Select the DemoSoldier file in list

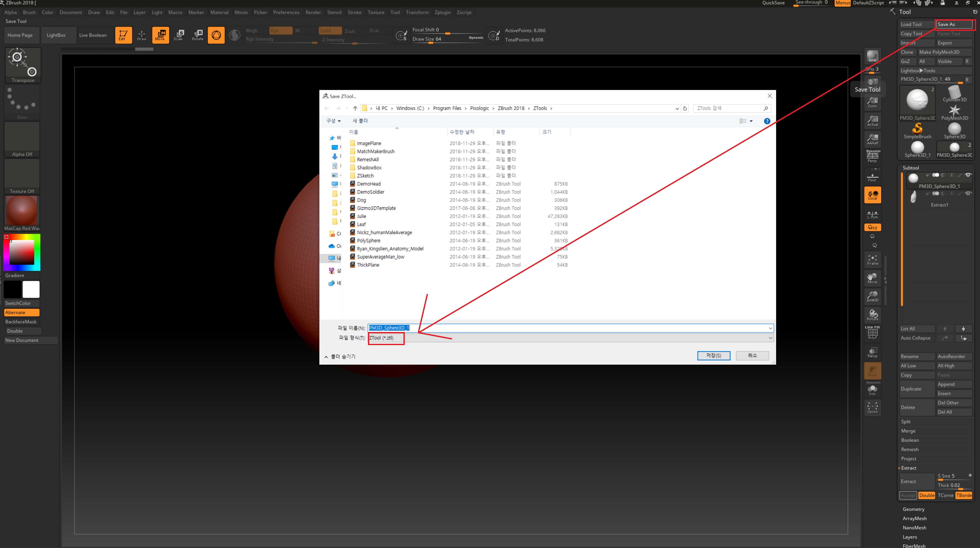[x=370, y=192]
